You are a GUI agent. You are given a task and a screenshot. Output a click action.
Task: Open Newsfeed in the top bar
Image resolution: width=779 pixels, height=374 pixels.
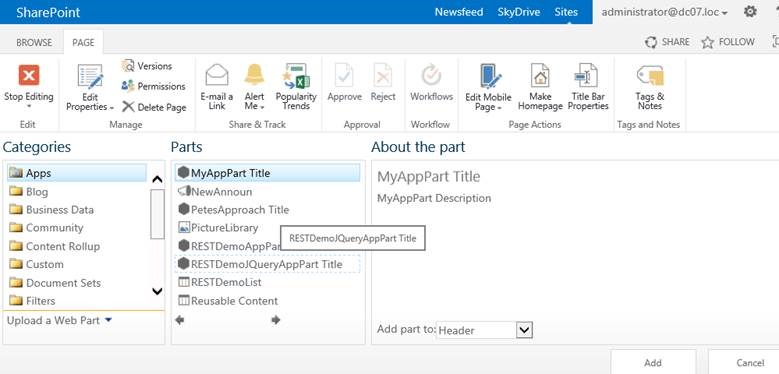tap(459, 12)
